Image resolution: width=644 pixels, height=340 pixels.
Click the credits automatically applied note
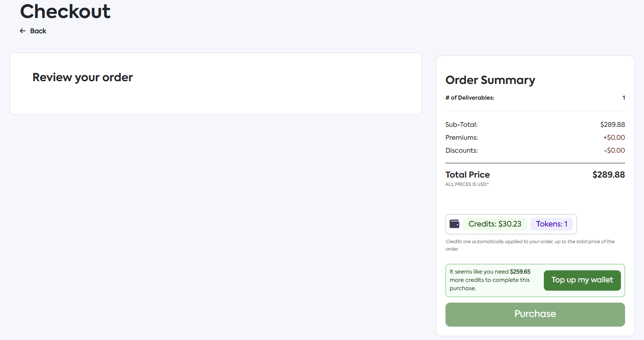(530, 245)
